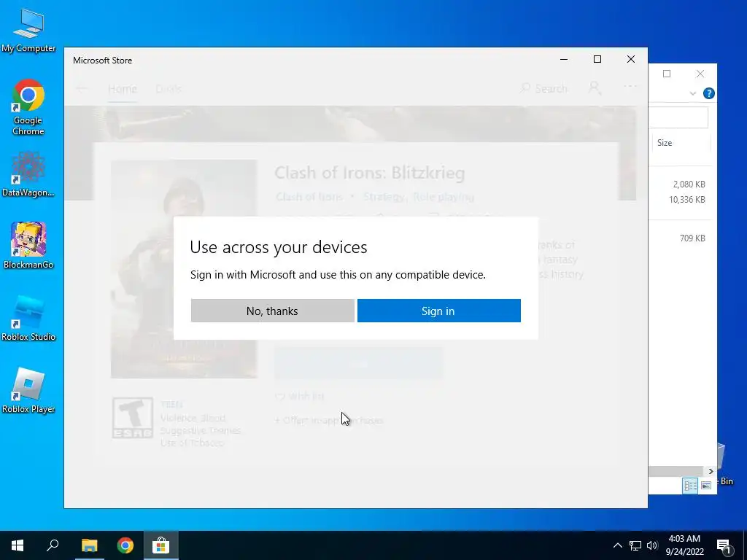Maximize the Microsoft Store window

pos(597,60)
